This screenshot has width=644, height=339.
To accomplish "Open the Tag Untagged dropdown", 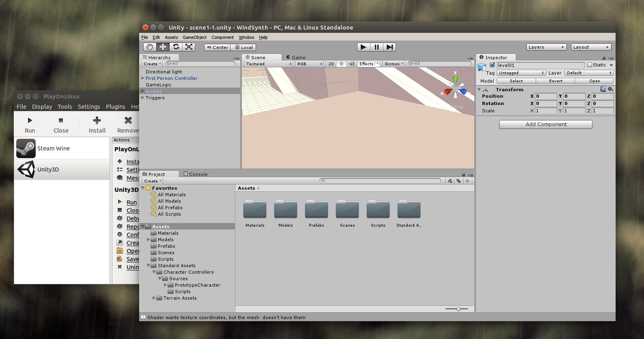I will pyautogui.click(x=521, y=73).
